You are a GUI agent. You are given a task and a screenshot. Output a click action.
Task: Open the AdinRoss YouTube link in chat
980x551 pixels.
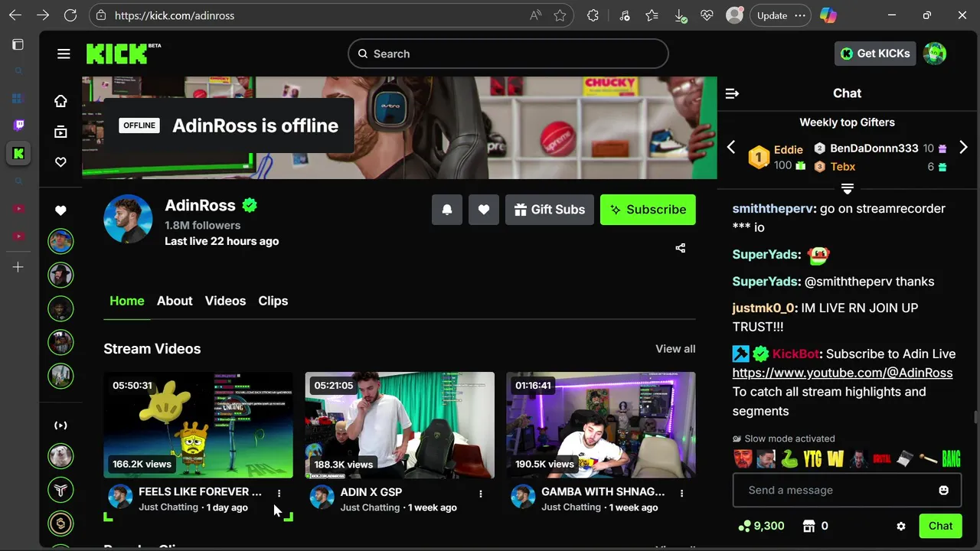point(842,373)
